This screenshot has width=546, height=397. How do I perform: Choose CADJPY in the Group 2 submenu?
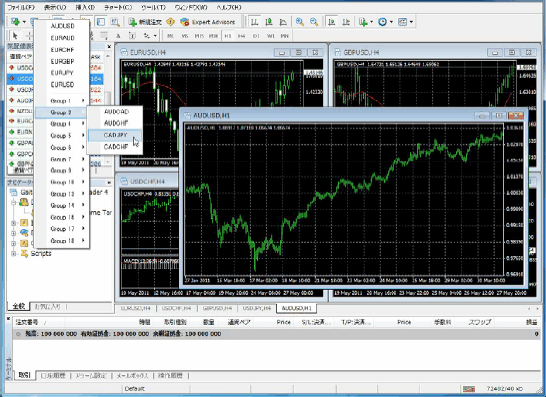(115, 135)
